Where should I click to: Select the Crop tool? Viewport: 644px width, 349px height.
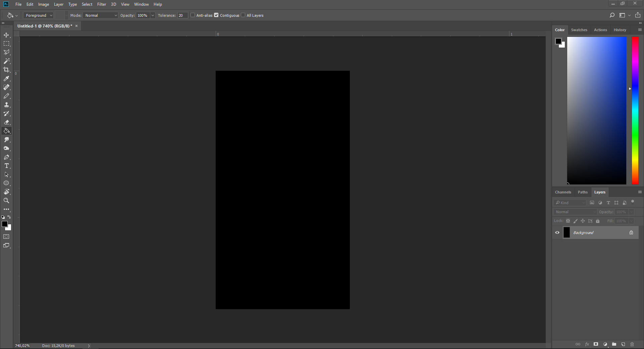(x=6, y=70)
